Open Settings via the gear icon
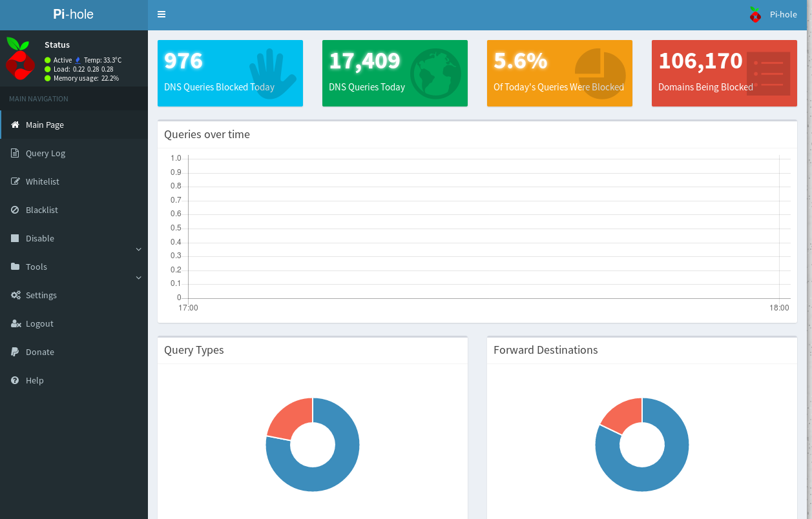The image size is (812, 519). coord(14,295)
